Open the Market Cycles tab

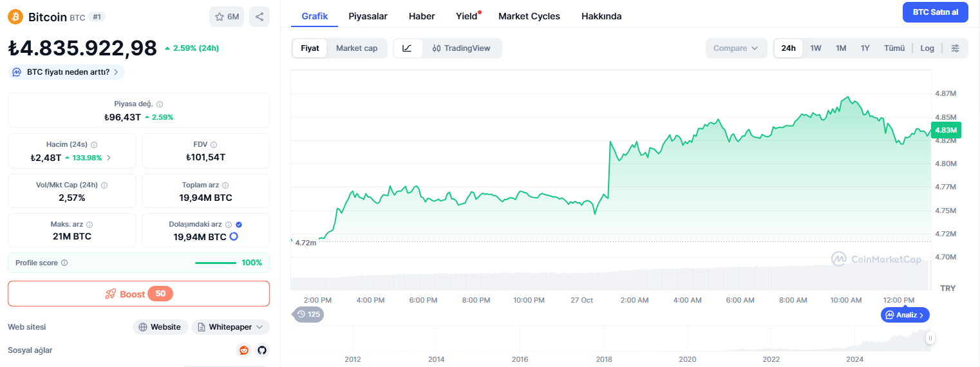(x=529, y=16)
